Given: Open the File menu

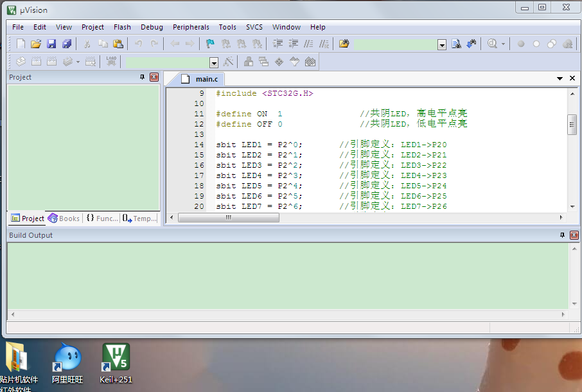Looking at the screenshot, I should pyautogui.click(x=18, y=27).
